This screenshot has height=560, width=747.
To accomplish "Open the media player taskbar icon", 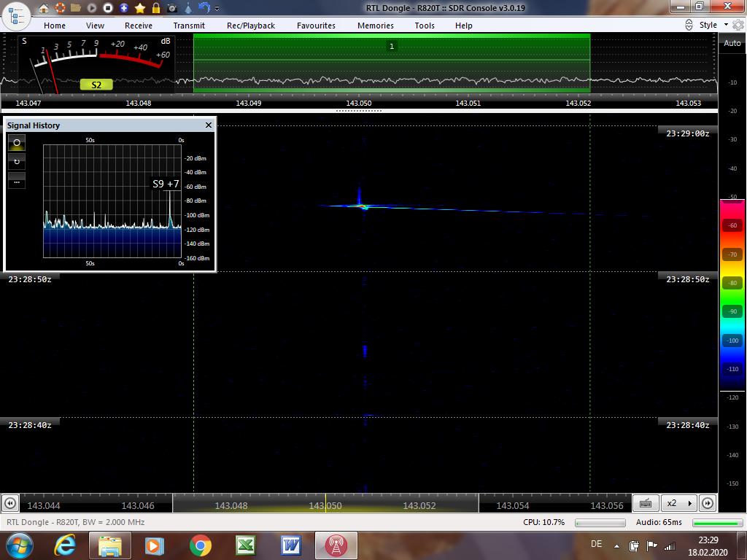I will pyautogui.click(x=154, y=545).
